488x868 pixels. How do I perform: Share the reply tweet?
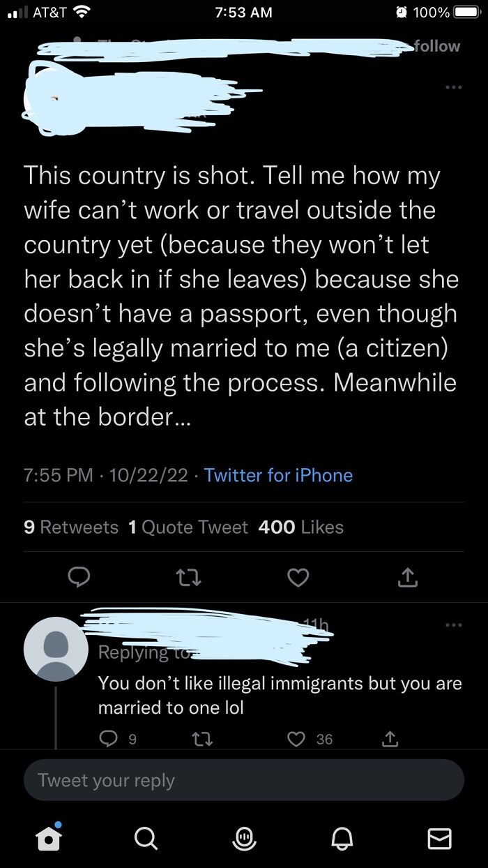pyautogui.click(x=390, y=738)
